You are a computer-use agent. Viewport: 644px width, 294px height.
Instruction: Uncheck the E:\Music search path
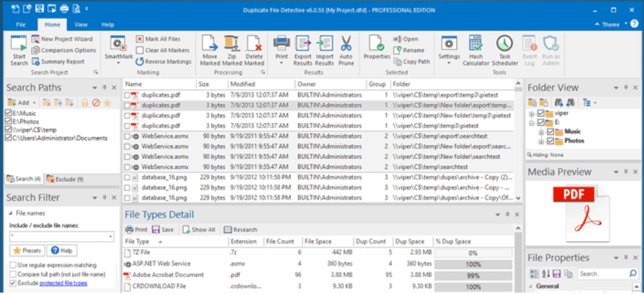pyautogui.click(x=8, y=113)
